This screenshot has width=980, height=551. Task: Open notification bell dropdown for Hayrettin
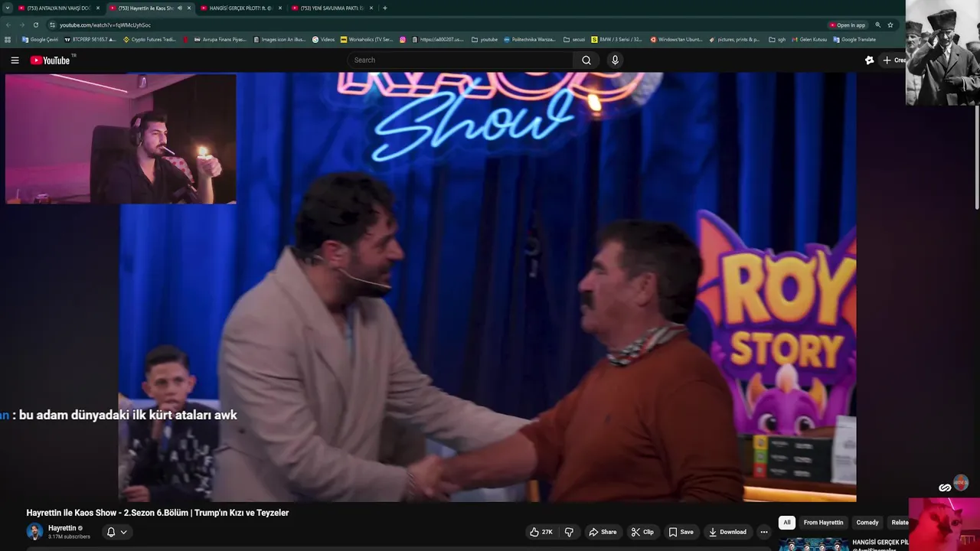click(116, 532)
